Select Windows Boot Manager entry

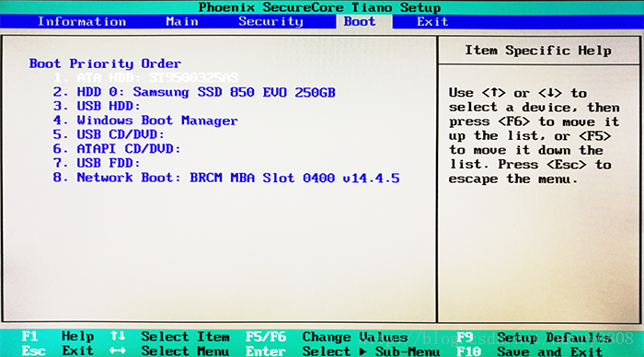click(145, 121)
